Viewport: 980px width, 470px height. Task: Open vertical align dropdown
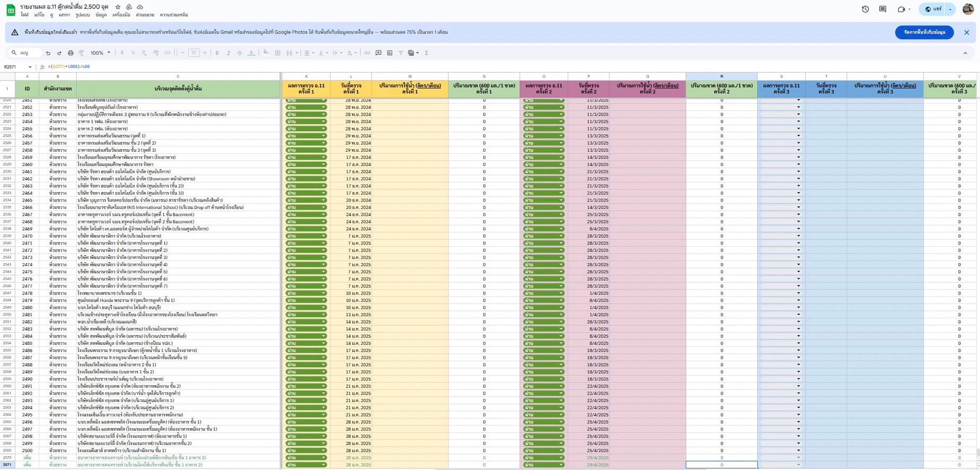pos(323,53)
